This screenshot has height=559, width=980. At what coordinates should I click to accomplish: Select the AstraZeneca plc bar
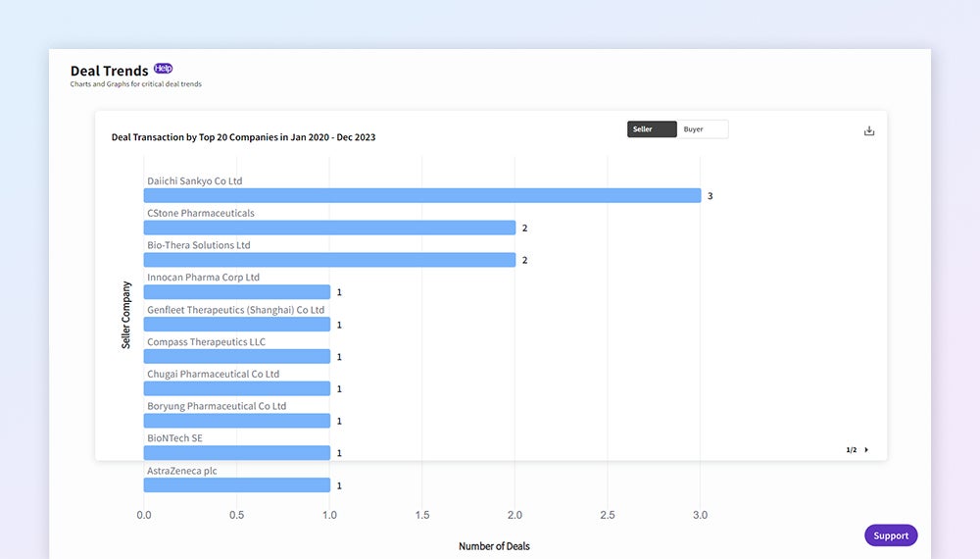[x=236, y=485]
